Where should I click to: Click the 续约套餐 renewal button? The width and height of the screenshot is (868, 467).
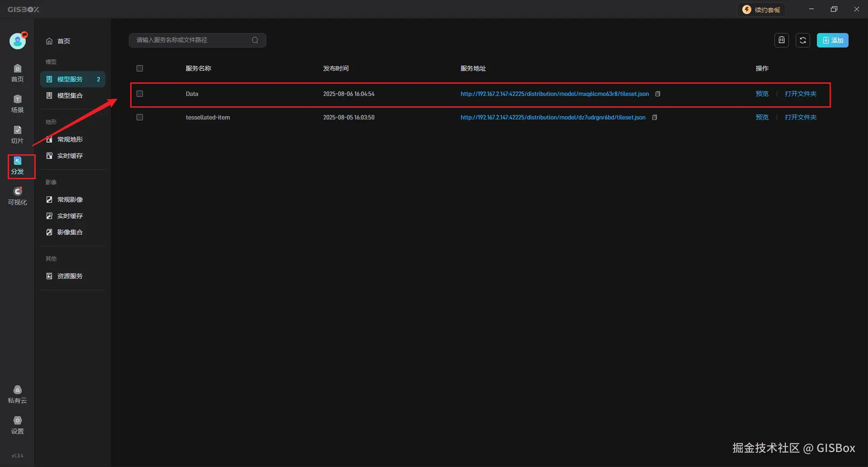[761, 10]
